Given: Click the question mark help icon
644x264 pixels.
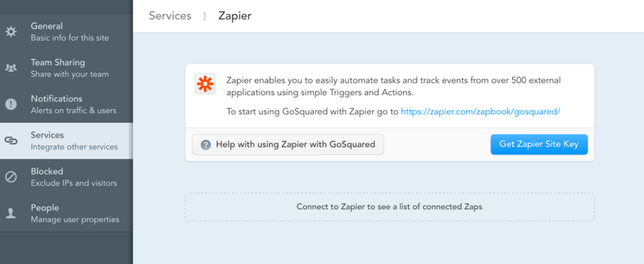Looking at the screenshot, I should 206,145.
